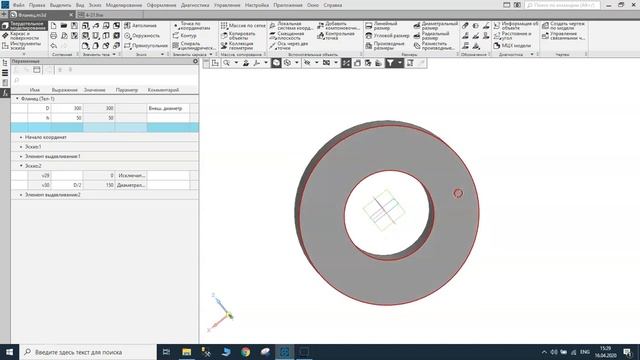This screenshot has height=360, width=640.
Task: Open File Explorer from the taskbar
Action: (187, 352)
